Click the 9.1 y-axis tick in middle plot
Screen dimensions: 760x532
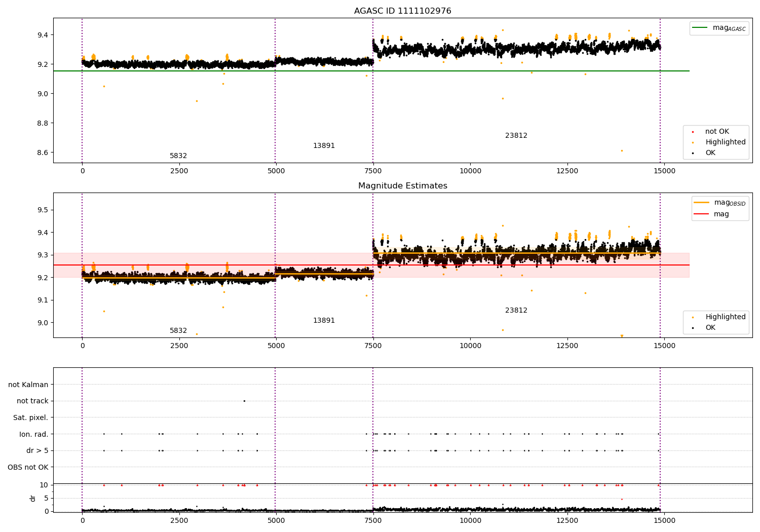click(x=43, y=300)
